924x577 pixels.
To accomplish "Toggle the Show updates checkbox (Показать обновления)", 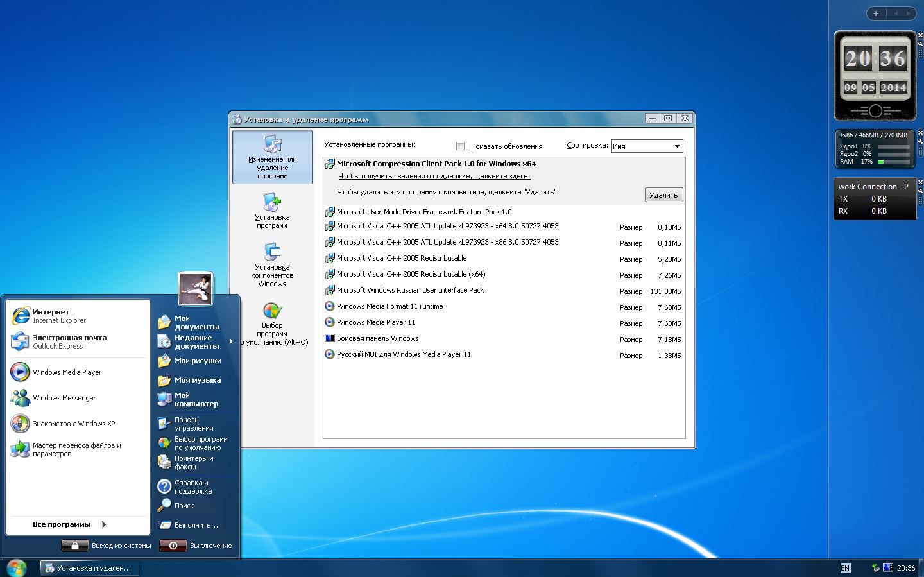I will (460, 146).
